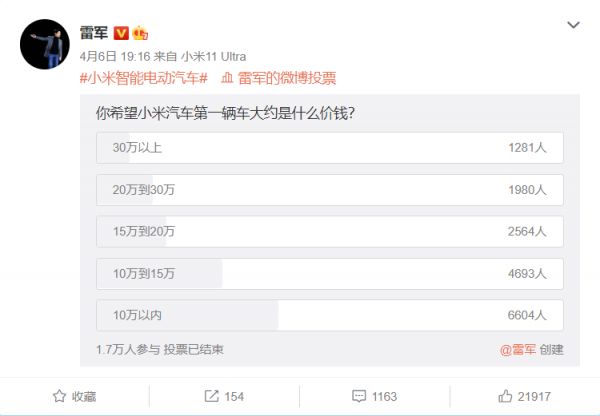Select the 20万到30万 poll option

tap(329, 190)
